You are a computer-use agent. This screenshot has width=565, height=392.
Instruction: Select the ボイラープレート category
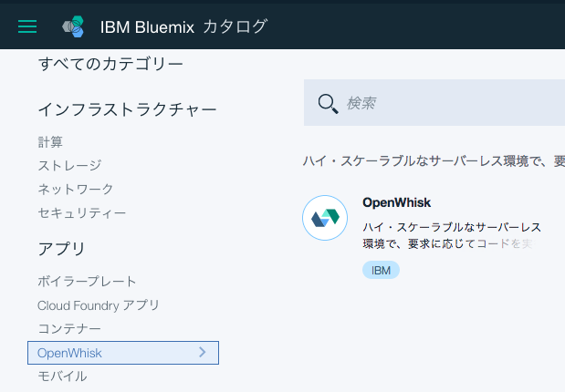(87, 282)
